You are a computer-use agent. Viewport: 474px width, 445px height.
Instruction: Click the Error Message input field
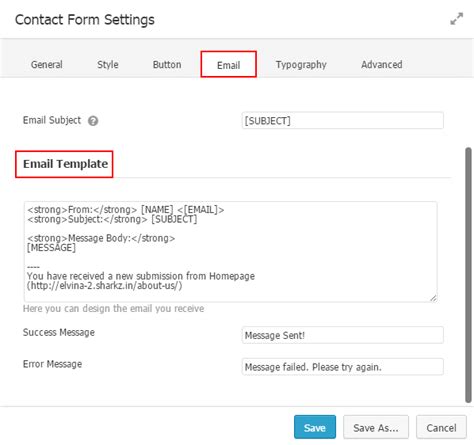343,367
